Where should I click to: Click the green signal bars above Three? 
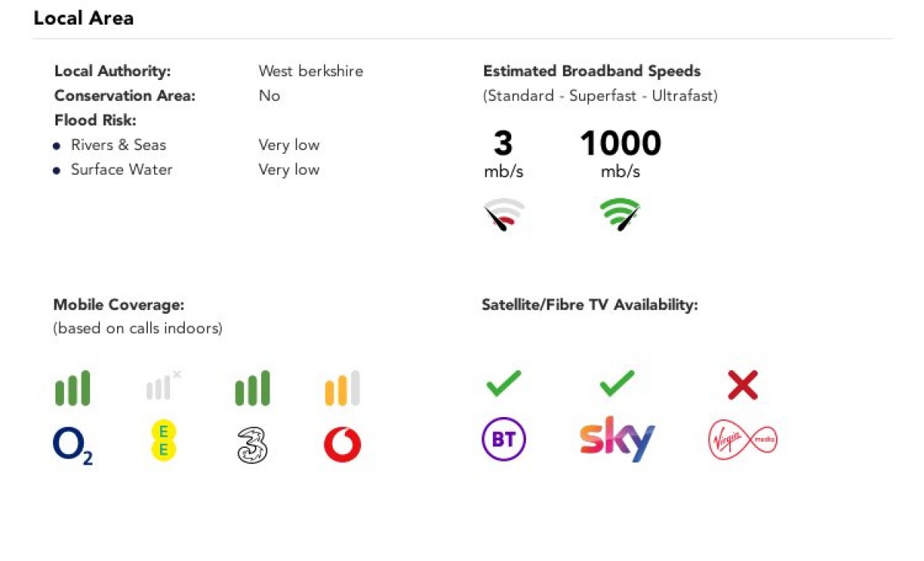pos(253,388)
